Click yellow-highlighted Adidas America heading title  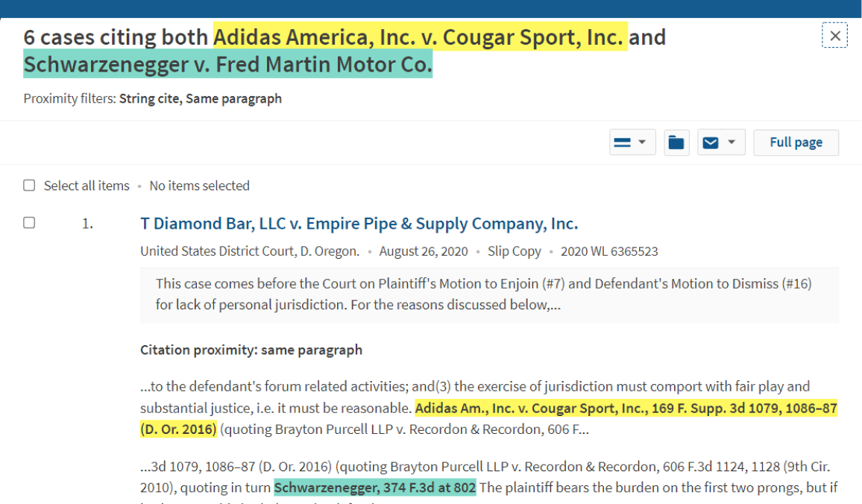421,37
